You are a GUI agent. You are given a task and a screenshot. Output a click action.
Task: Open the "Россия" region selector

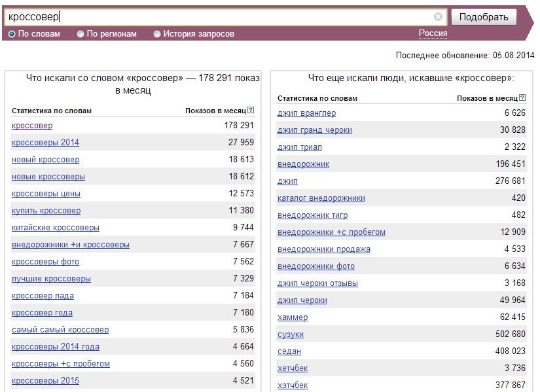(x=433, y=33)
